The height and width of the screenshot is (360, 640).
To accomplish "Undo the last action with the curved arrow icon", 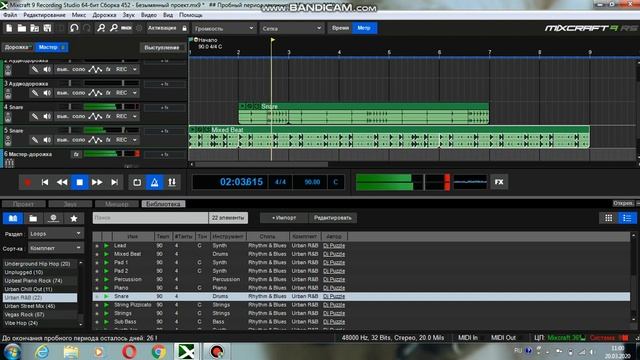I will [73, 28].
